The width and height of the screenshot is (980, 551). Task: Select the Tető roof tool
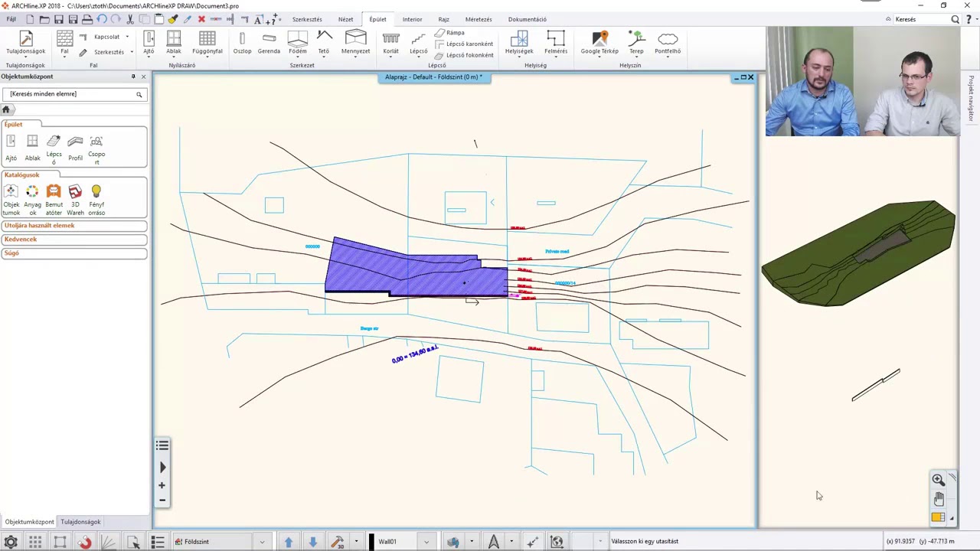[324, 43]
